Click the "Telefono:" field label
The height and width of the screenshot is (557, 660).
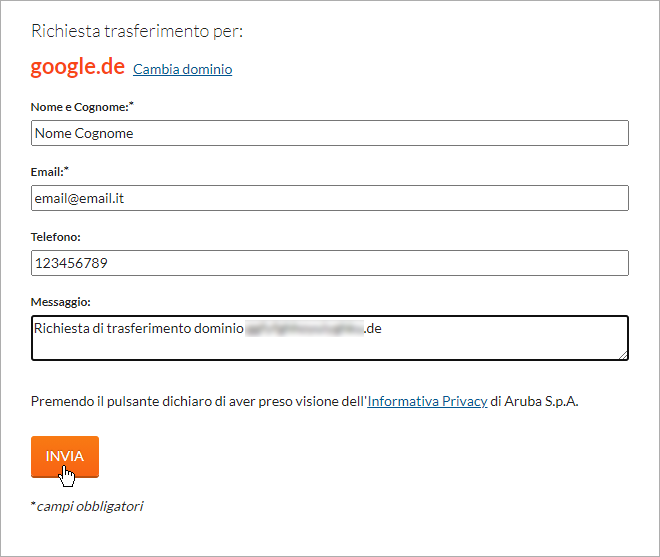click(x=56, y=237)
